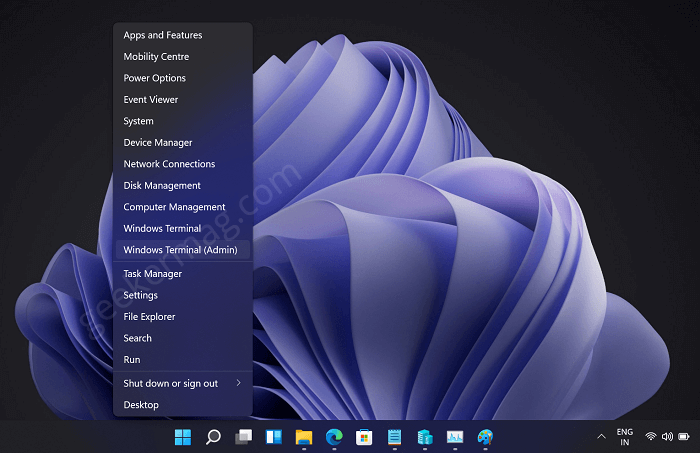Select Mobility Centre from the menu
The width and height of the screenshot is (700, 453).
tap(183, 56)
